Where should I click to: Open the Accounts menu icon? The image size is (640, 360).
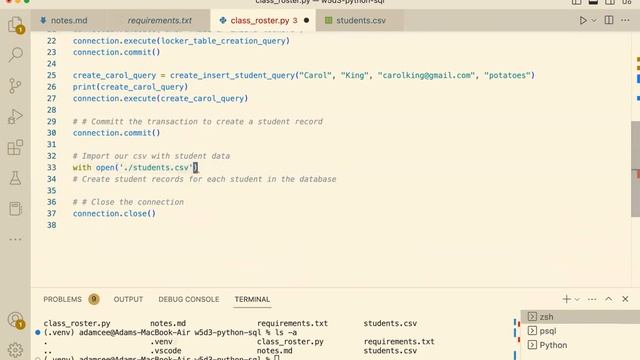click(x=16, y=320)
